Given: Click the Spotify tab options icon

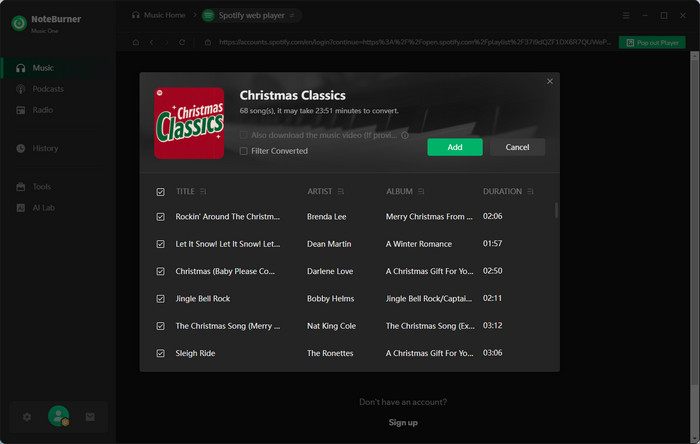Looking at the screenshot, I should click(x=292, y=15).
